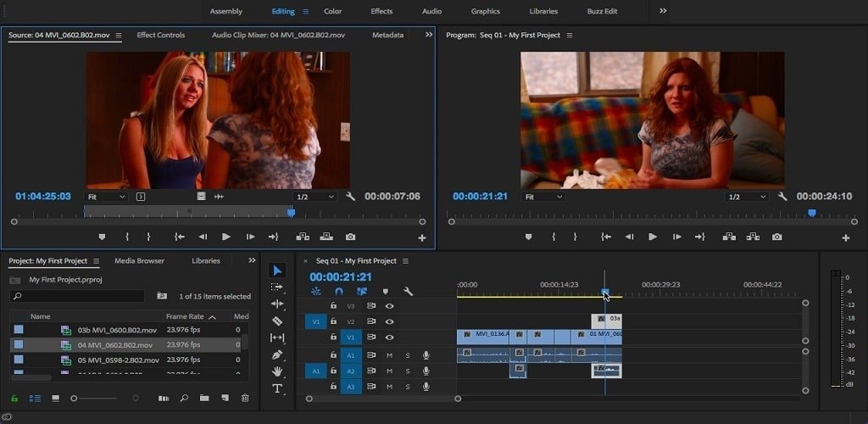This screenshot has width=868, height=424.
Task: Open Program monitor settings wrench
Action: tap(782, 197)
